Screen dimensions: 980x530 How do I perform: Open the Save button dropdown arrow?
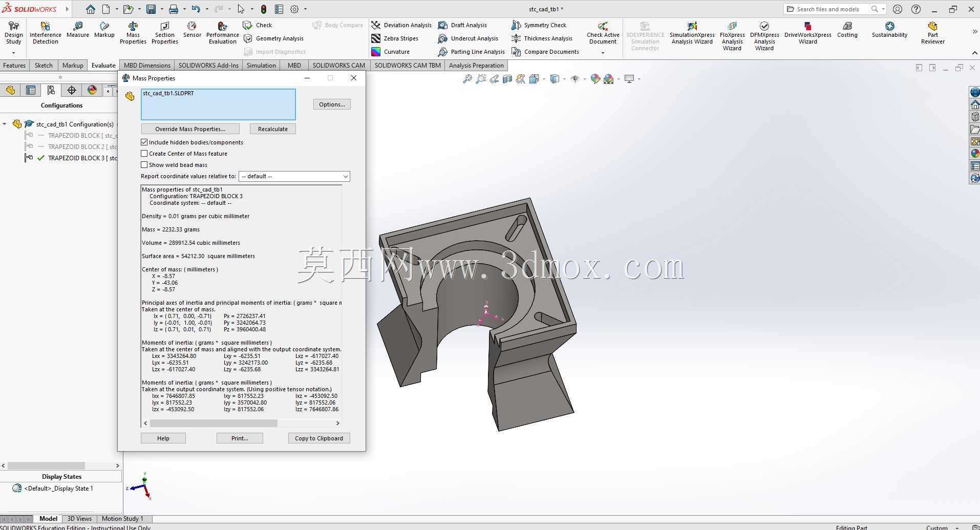(x=162, y=9)
